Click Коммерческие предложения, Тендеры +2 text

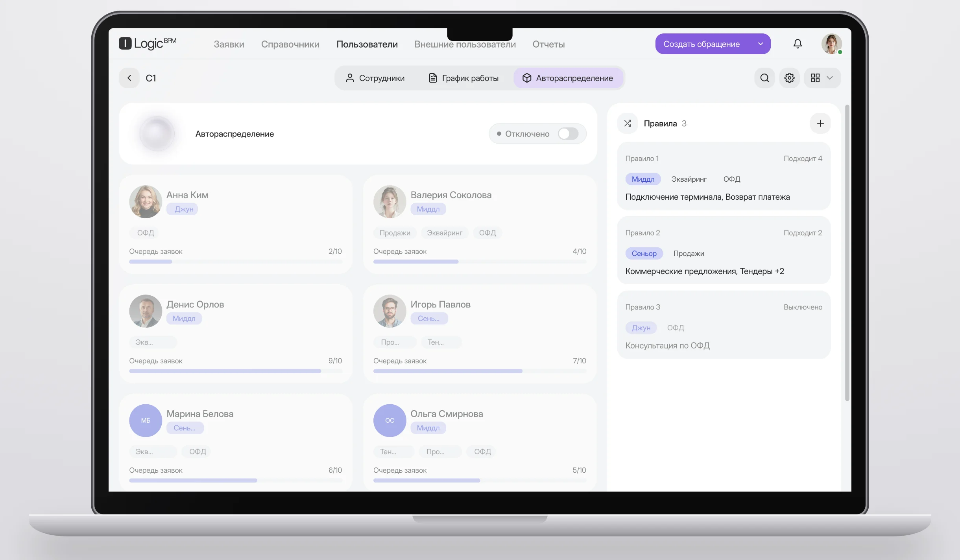pyautogui.click(x=704, y=271)
